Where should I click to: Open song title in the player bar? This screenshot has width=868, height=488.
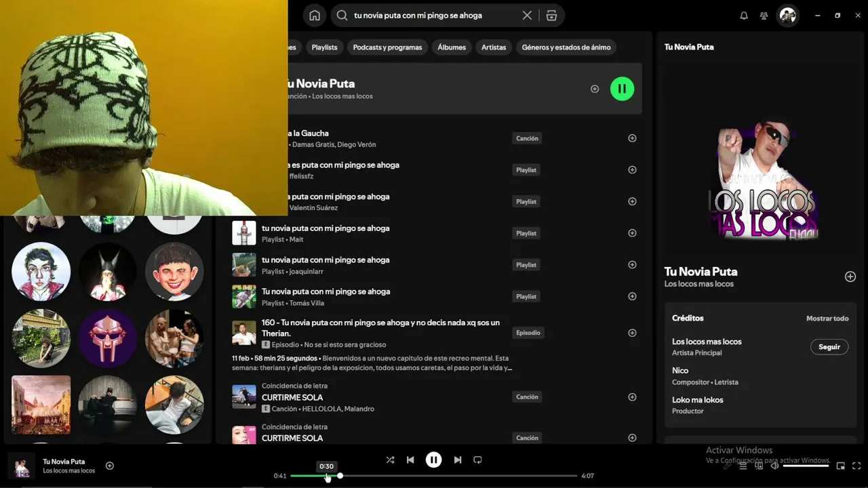coord(64,462)
